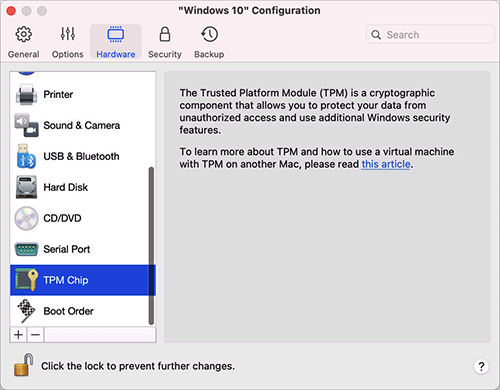This screenshot has height=390, width=500.
Task: Click the TPM Chip key icon
Action: coord(26,280)
